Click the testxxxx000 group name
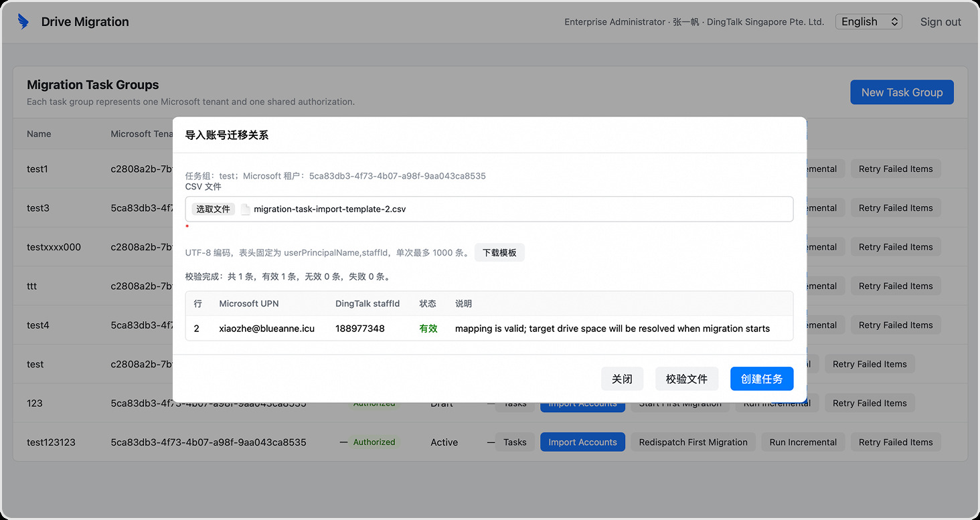The height and width of the screenshot is (520, 980). coord(54,247)
